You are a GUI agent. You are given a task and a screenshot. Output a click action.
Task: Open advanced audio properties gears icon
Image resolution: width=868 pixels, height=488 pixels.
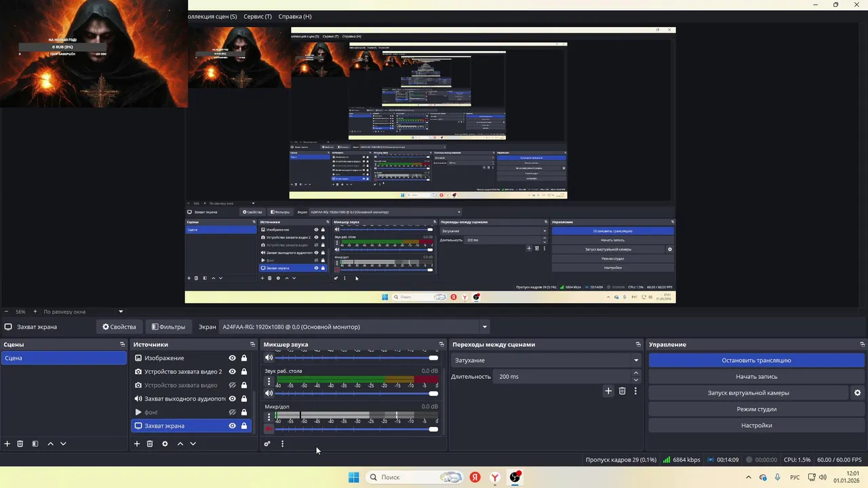[x=267, y=444]
